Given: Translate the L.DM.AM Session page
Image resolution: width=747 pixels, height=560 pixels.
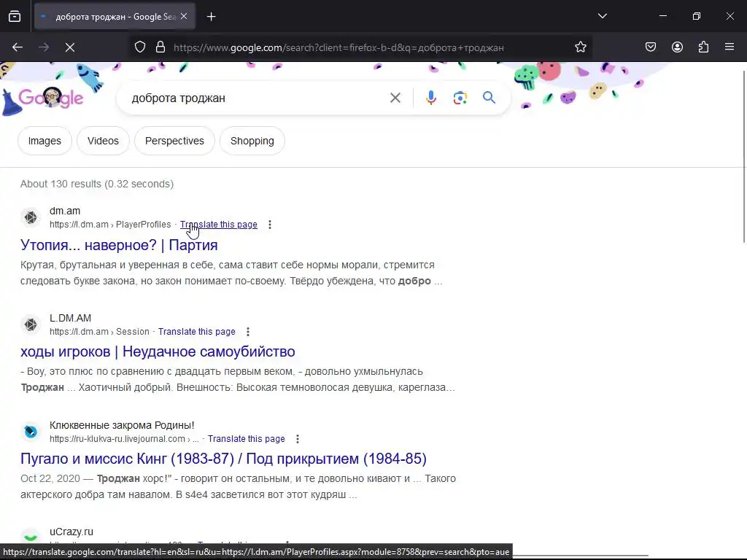Looking at the screenshot, I should 197,332.
